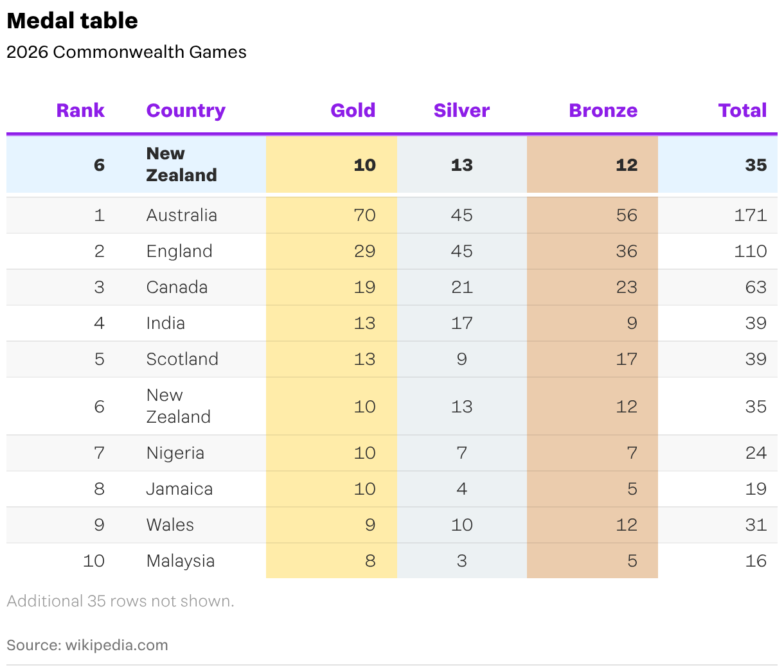Sort by the Country column header
The width and height of the screenshot is (784, 672).
[186, 111]
